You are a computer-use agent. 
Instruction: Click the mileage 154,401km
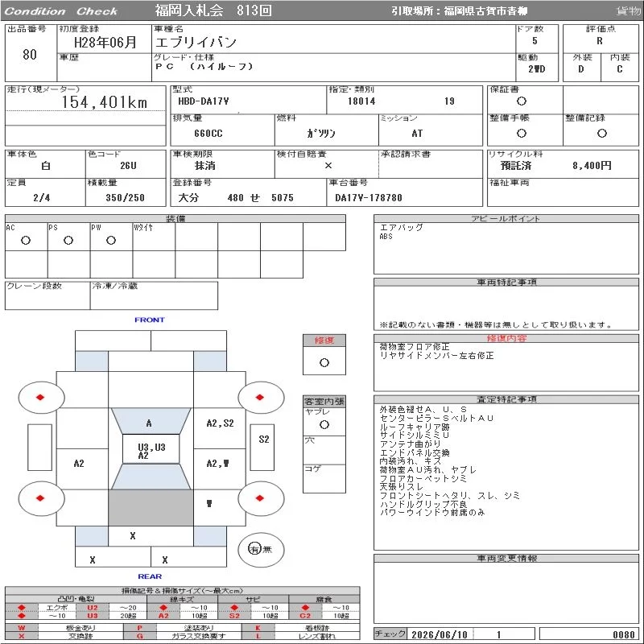coord(105,102)
